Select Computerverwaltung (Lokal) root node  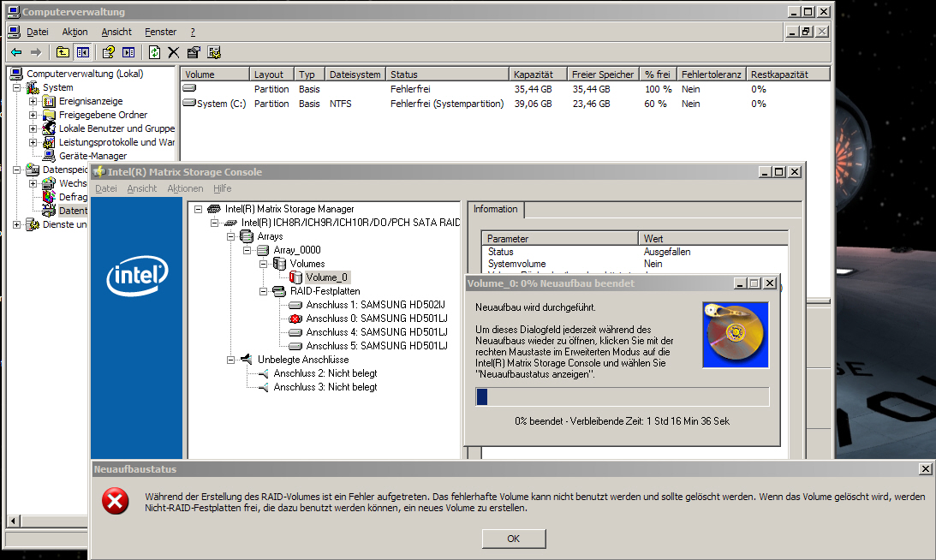[x=85, y=74]
